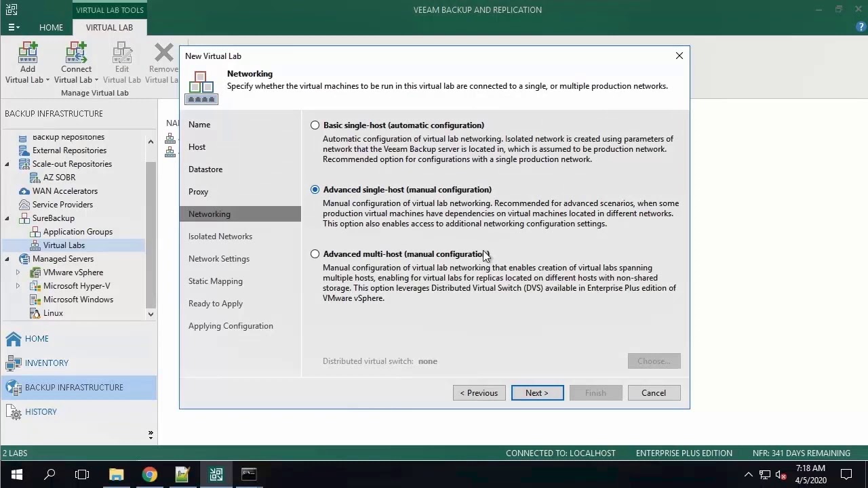Image resolution: width=868 pixels, height=488 pixels.
Task: Select Linux tree node
Action: pos(53,313)
